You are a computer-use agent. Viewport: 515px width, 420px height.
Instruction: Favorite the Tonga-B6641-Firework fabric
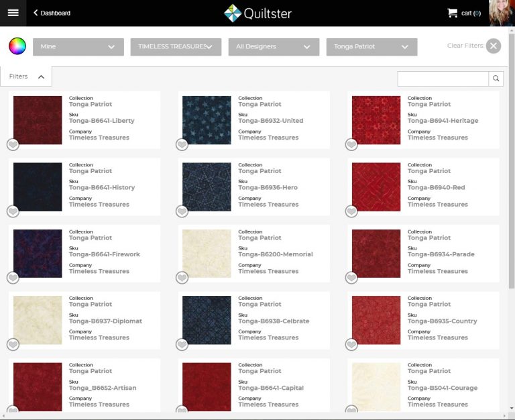[13, 278]
